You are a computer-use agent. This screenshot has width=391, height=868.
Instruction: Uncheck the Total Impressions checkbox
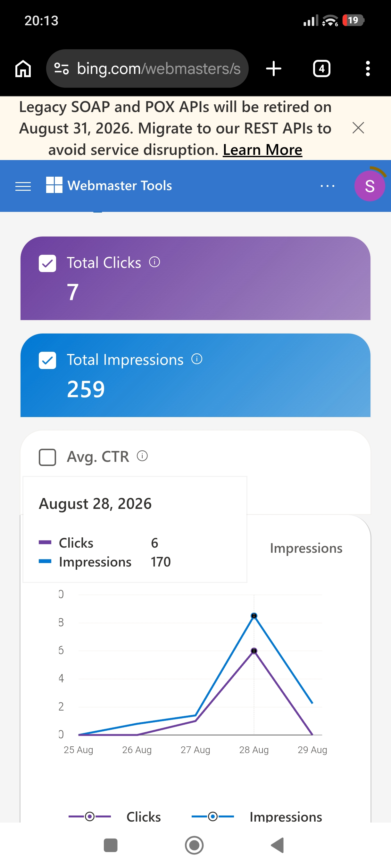47,360
